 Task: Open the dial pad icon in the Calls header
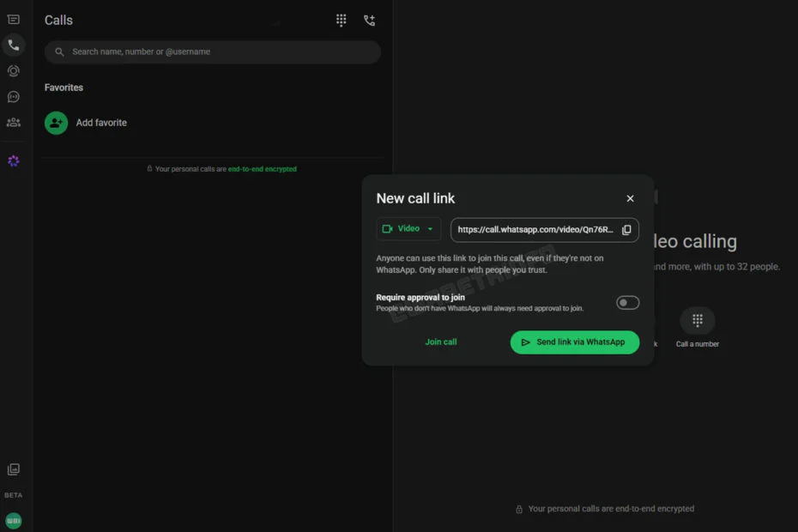[341, 21]
